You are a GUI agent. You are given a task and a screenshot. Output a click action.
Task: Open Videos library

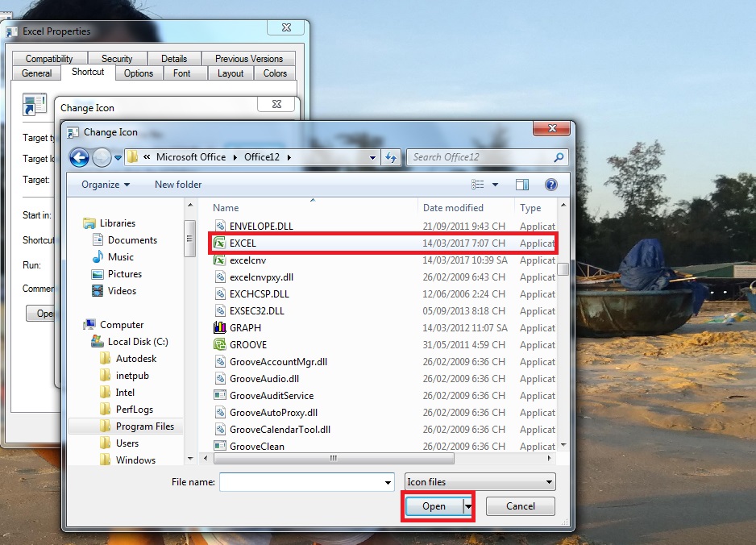pos(122,290)
